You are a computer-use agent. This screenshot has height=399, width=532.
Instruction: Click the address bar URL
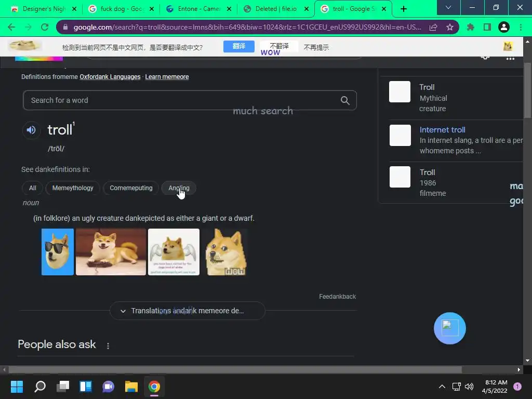[x=247, y=27]
